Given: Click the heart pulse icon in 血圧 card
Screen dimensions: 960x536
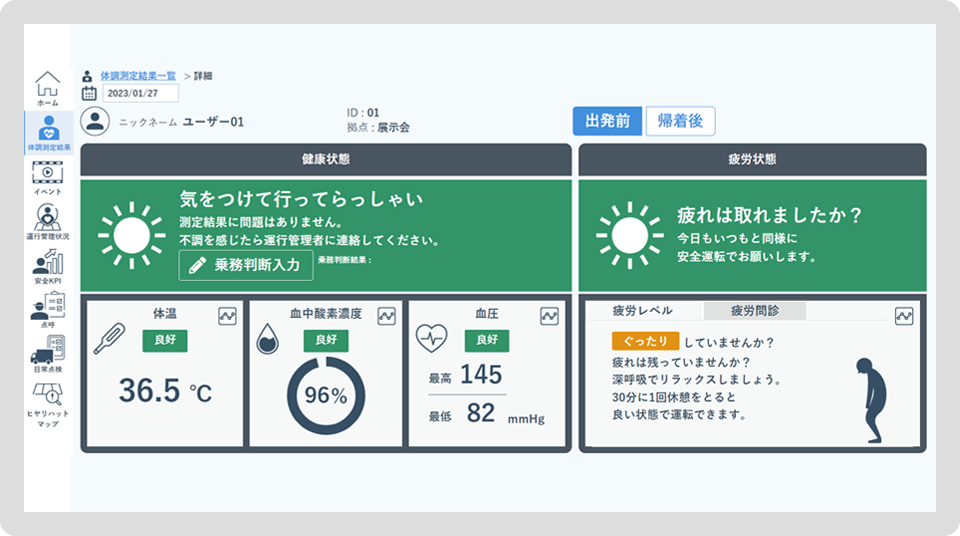Looking at the screenshot, I should 432,338.
